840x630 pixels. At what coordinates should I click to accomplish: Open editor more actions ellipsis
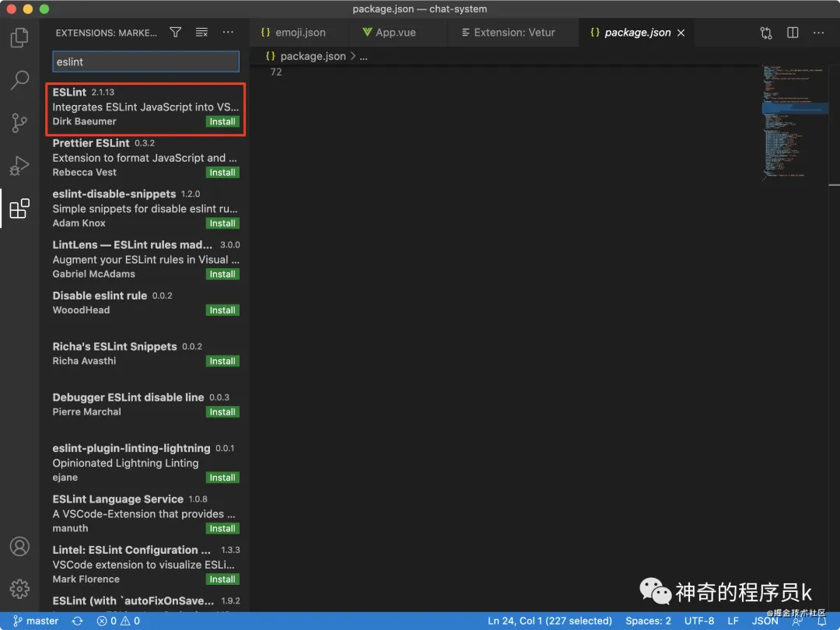pyautogui.click(x=818, y=33)
